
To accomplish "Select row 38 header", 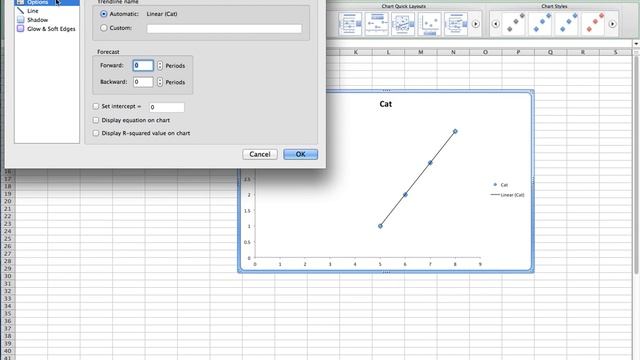I will pyautogui.click(x=7, y=336).
